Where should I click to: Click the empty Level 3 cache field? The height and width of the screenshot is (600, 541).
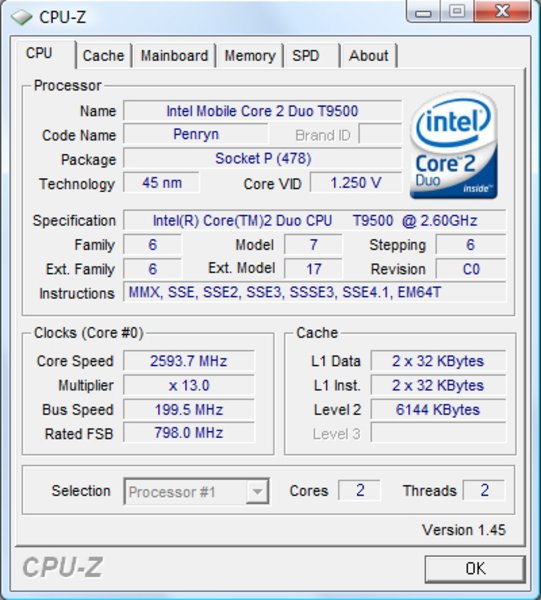(438, 433)
